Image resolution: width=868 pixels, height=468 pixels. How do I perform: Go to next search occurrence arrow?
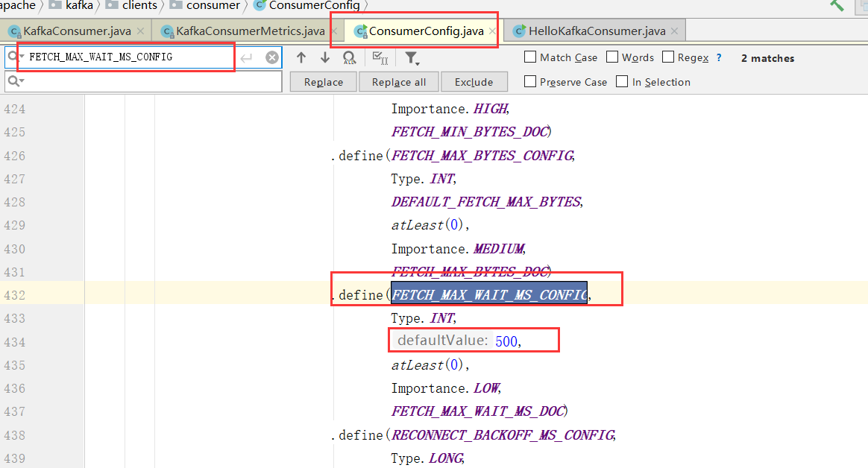(325, 57)
